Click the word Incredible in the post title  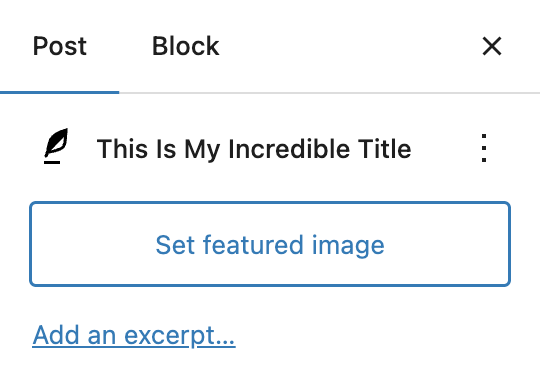tap(289, 148)
